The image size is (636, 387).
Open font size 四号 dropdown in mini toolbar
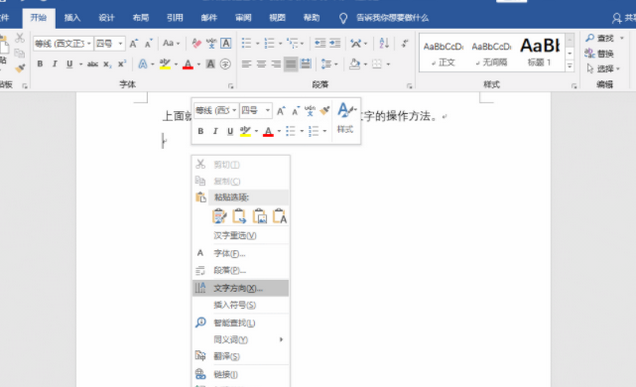point(256,110)
